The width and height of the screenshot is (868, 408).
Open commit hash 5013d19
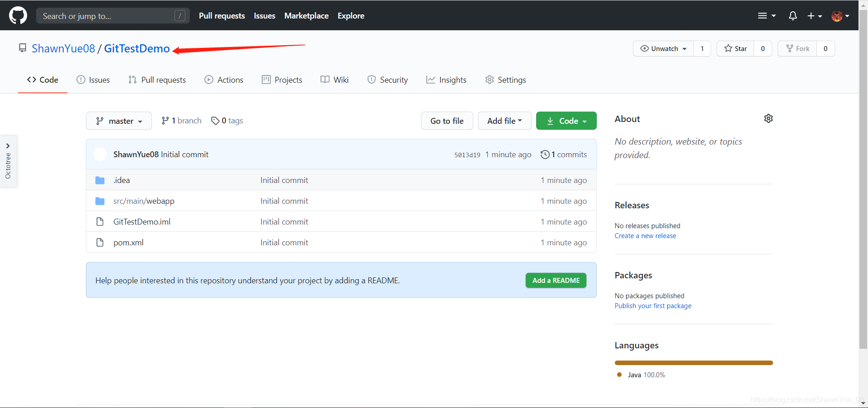(467, 155)
